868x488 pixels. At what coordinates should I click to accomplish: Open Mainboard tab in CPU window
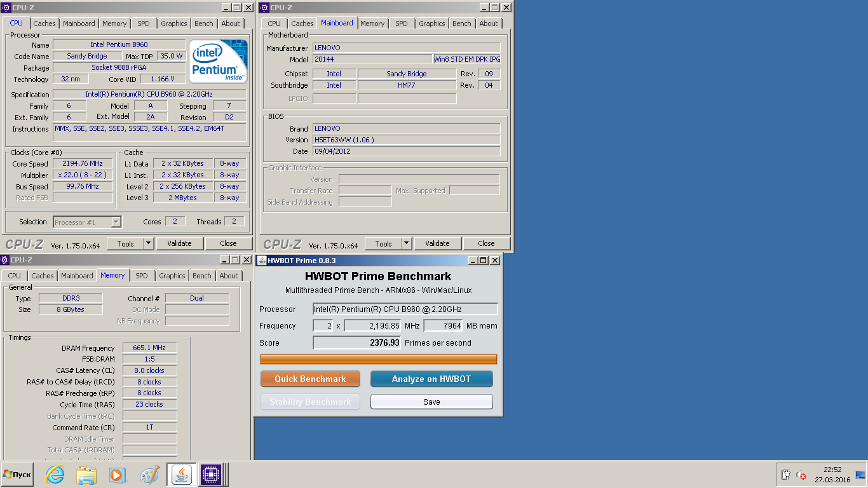tap(79, 24)
